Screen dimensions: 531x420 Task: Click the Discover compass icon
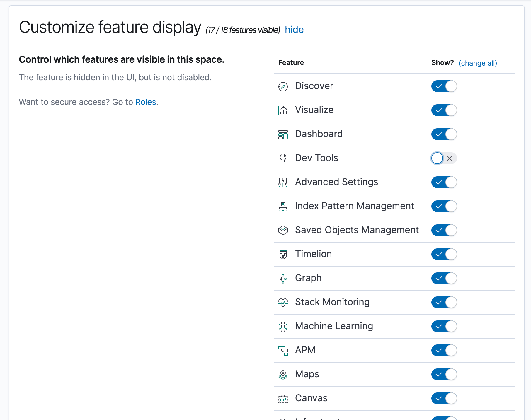pos(283,86)
